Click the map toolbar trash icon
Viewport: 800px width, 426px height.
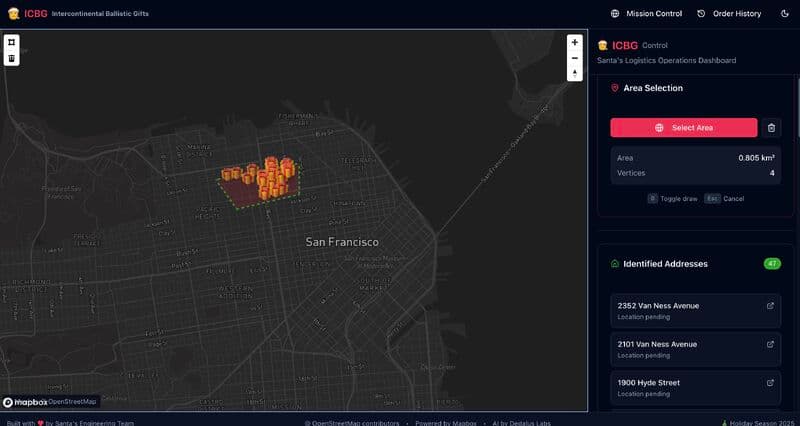click(x=11, y=58)
